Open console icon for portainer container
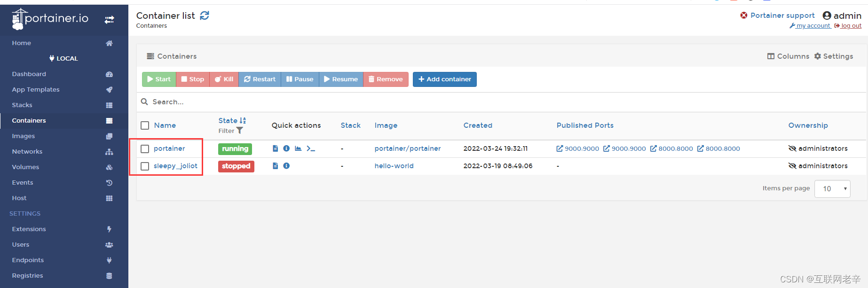This screenshot has width=868, height=288. point(311,148)
